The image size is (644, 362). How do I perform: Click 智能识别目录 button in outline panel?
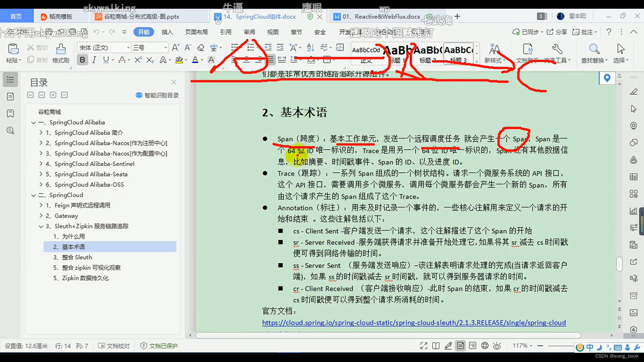coord(157,95)
